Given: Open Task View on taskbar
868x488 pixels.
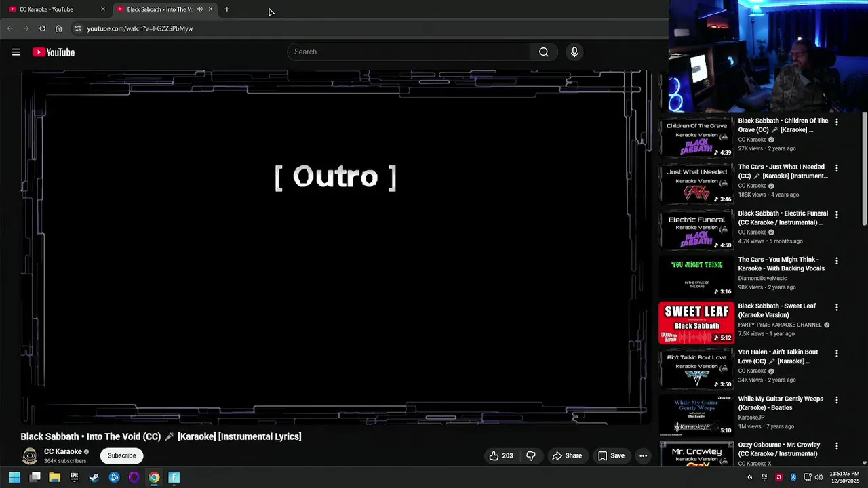Looking at the screenshot, I should [x=35, y=477].
